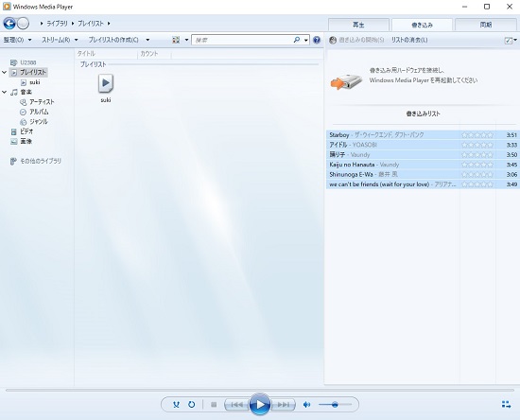
Task: Collapse the プレイリスト tree node
Action: tap(5, 72)
